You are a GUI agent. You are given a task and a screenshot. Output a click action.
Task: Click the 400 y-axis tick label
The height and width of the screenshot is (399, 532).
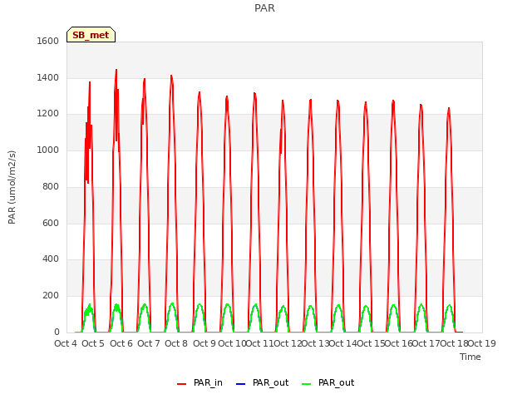51,259
